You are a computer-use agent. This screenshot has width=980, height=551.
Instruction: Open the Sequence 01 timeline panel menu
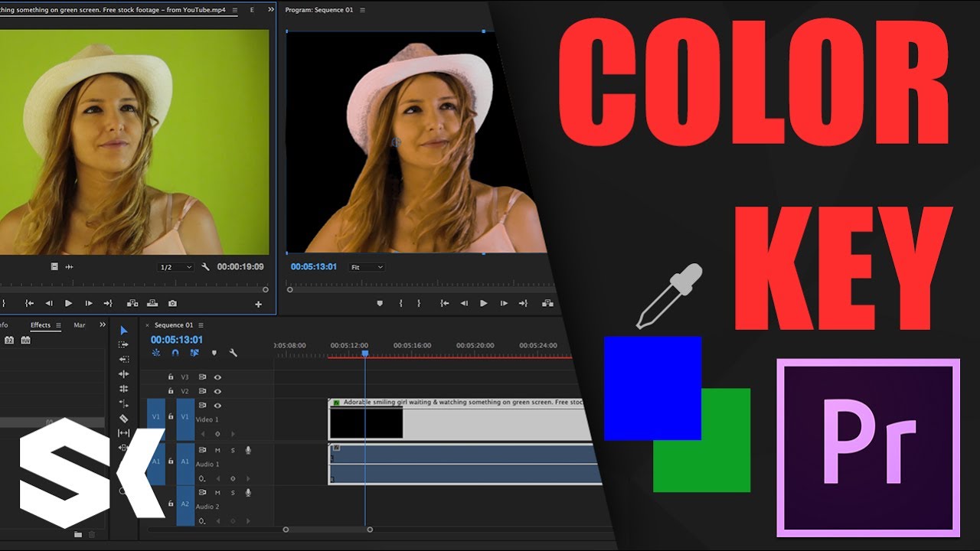[201, 325]
